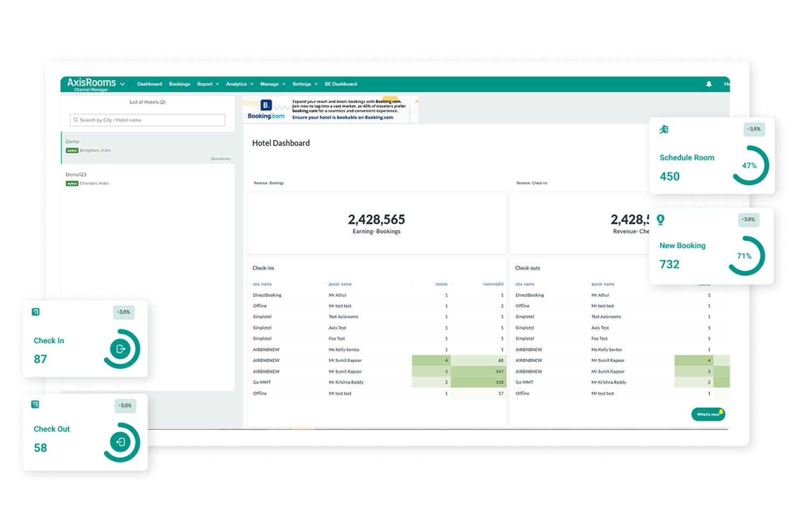Image resolution: width=798 pixels, height=532 pixels.
Task: Close the Booking.com banner ad
Action: pyautogui.click(x=416, y=101)
